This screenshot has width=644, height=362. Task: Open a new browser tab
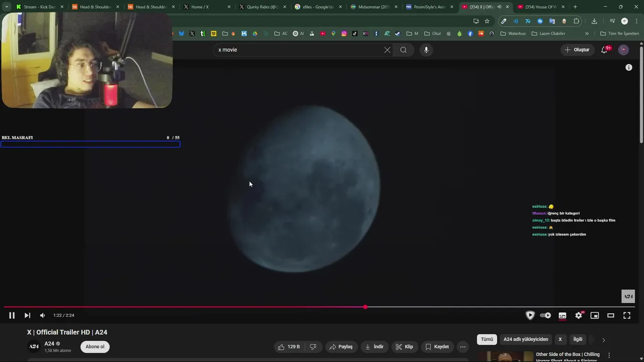pos(575,7)
